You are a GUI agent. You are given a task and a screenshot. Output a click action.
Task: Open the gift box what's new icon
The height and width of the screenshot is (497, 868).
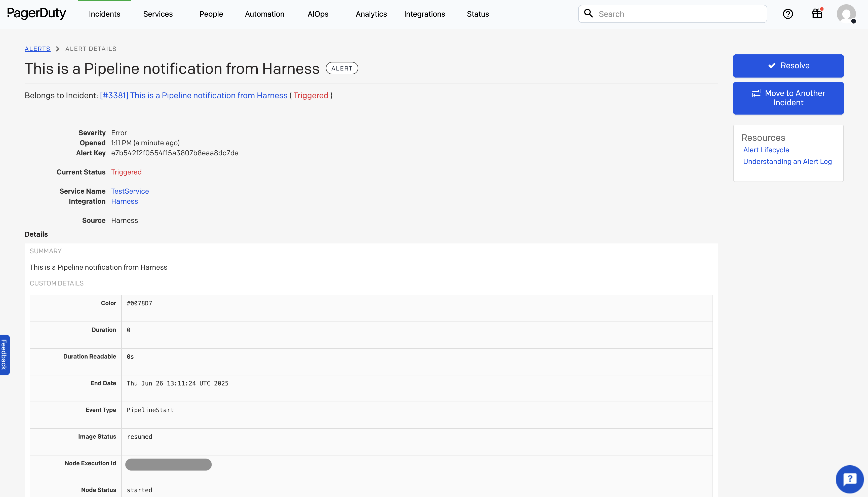pos(817,14)
